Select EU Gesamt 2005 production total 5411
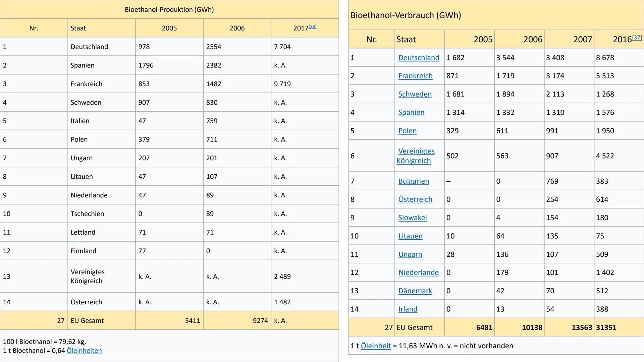644x362 pixels. (193, 321)
